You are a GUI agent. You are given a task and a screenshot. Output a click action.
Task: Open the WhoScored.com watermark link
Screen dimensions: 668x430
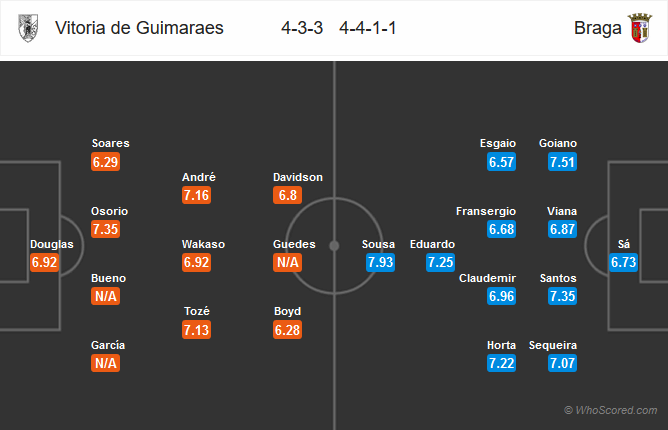(610, 410)
